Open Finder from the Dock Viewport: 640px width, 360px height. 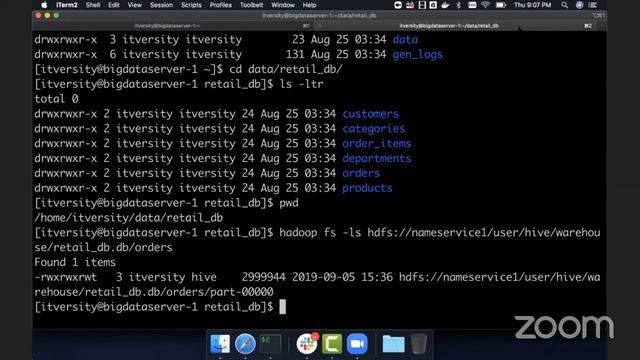[220, 344]
